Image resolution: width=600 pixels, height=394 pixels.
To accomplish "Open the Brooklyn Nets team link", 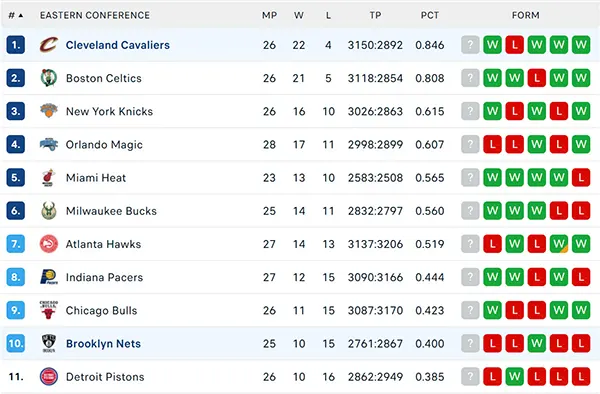I will [103, 344].
